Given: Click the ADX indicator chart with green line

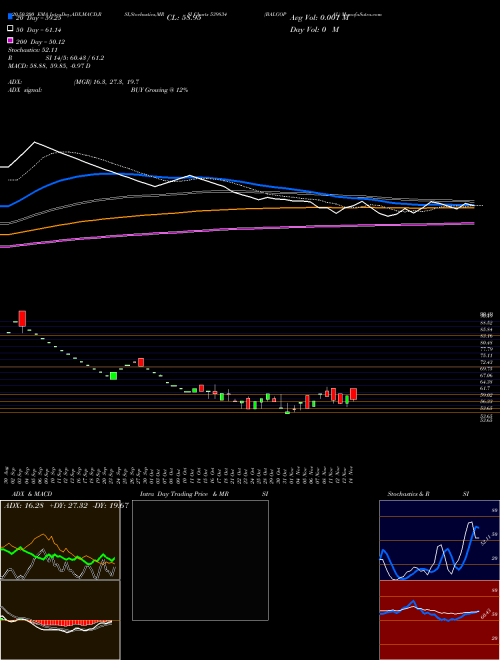Looking at the screenshot, I should tap(60, 540).
